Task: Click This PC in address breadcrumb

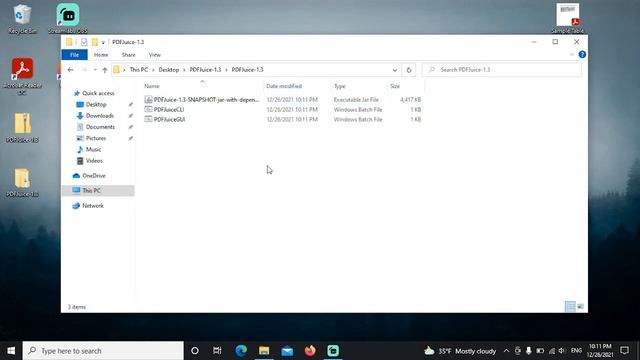Action: point(139,70)
